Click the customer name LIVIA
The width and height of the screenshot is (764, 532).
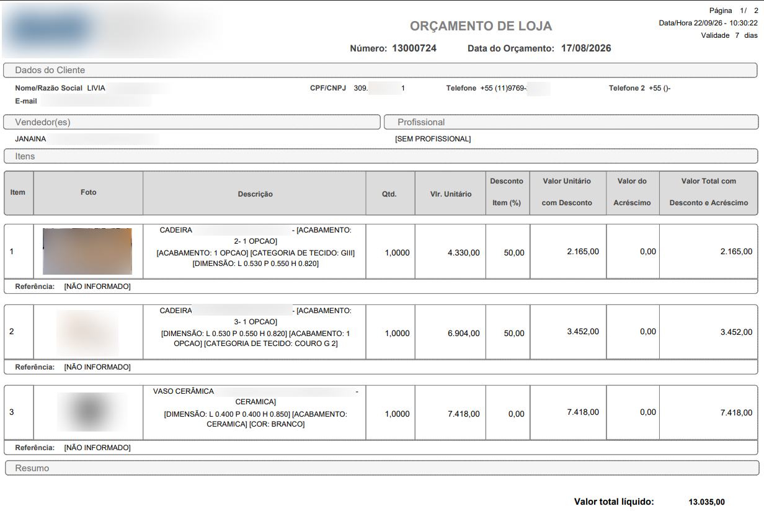coord(96,88)
